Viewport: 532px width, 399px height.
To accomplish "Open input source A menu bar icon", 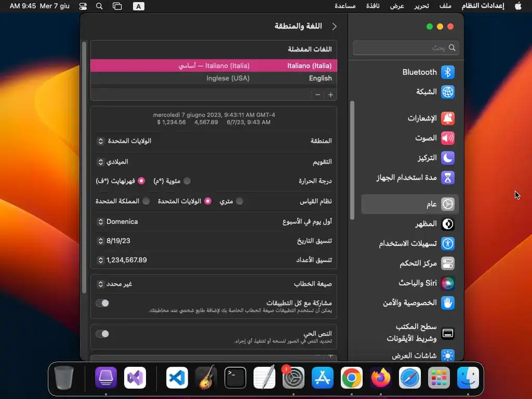I will [x=138, y=6].
